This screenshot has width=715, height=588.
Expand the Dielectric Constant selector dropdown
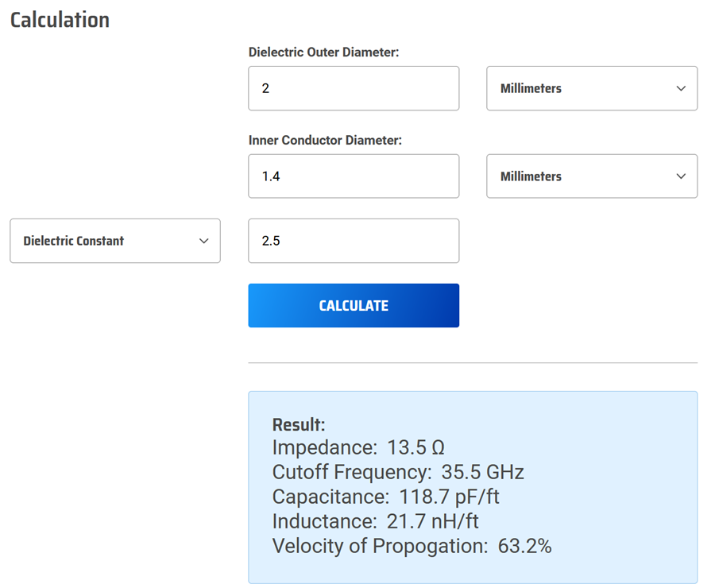click(115, 241)
